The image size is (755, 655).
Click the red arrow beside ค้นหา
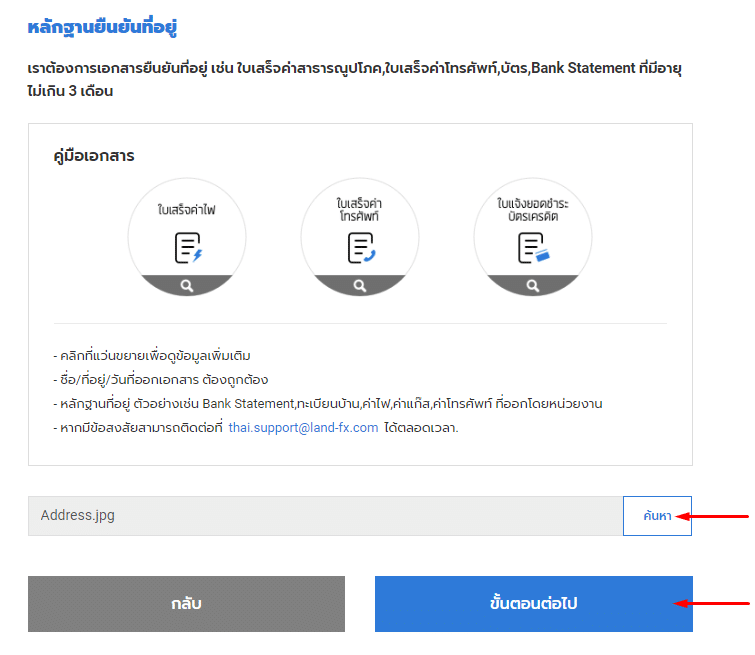click(713, 516)
